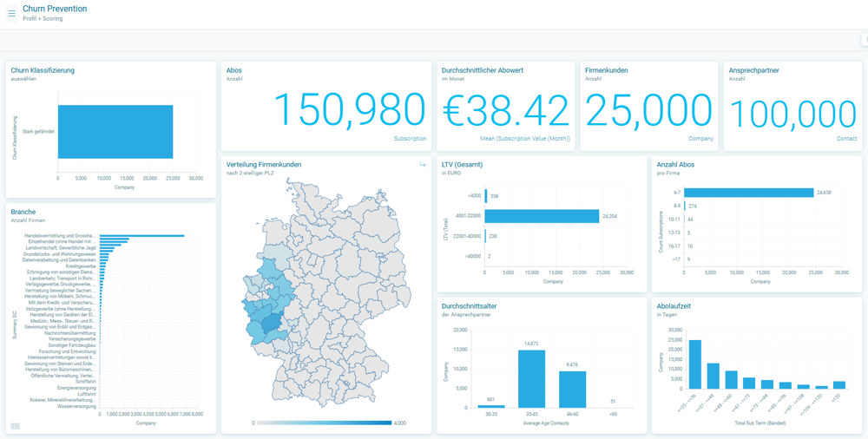The width and height of the screenshot is (868, 439).
Task: Click the '16-17' category label in Anzahl Abos
Action: (x=674, y=246)
